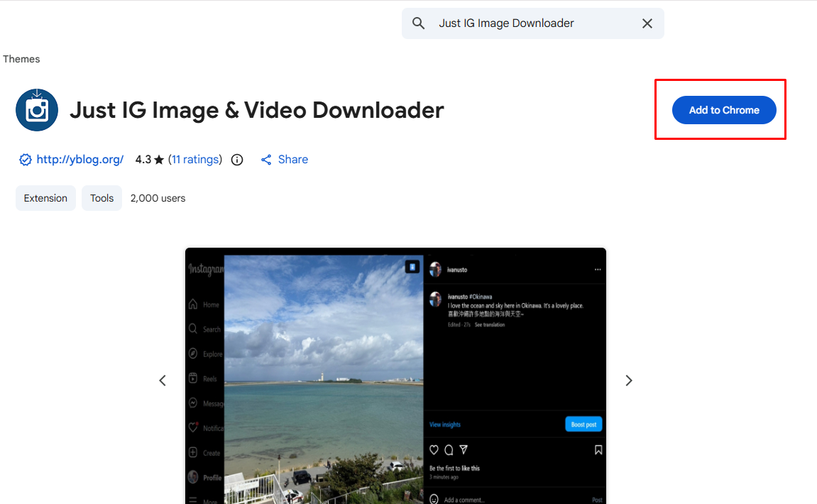Click the verified publisher badge beside the website link
Viewport: 817px width, 504px height.
coord(26,159)
